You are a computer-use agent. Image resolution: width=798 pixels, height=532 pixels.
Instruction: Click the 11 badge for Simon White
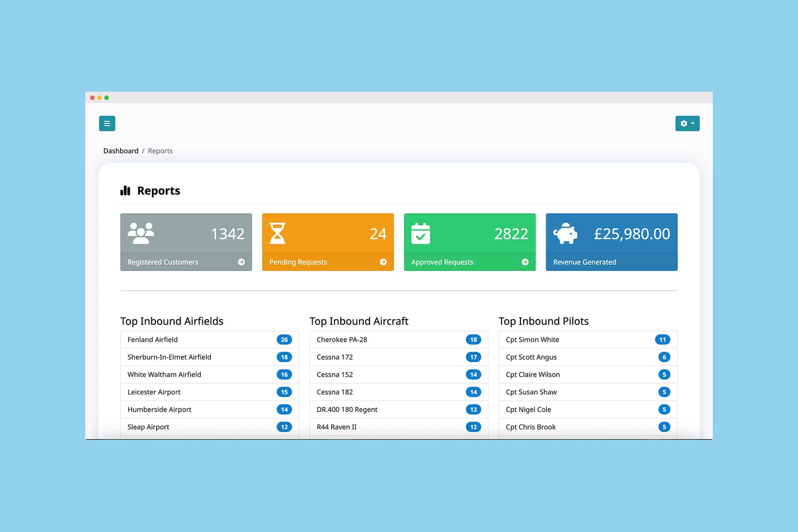click(663, 340)
